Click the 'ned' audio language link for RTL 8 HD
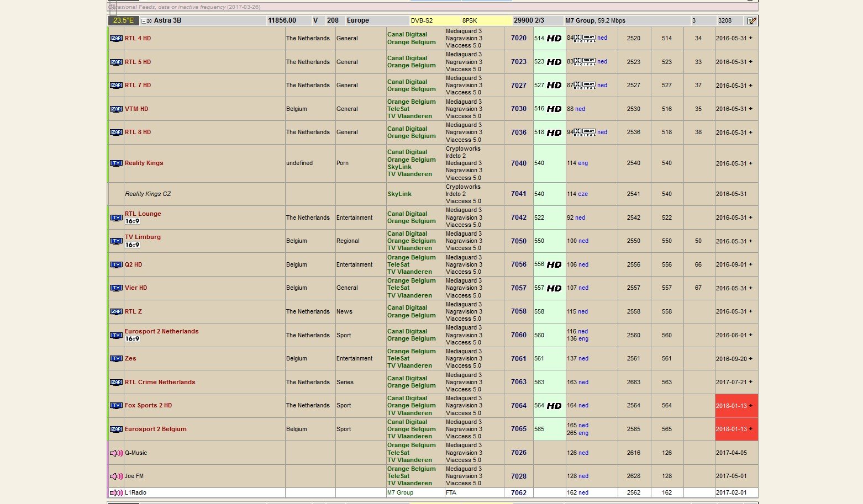 click(602, 132)
